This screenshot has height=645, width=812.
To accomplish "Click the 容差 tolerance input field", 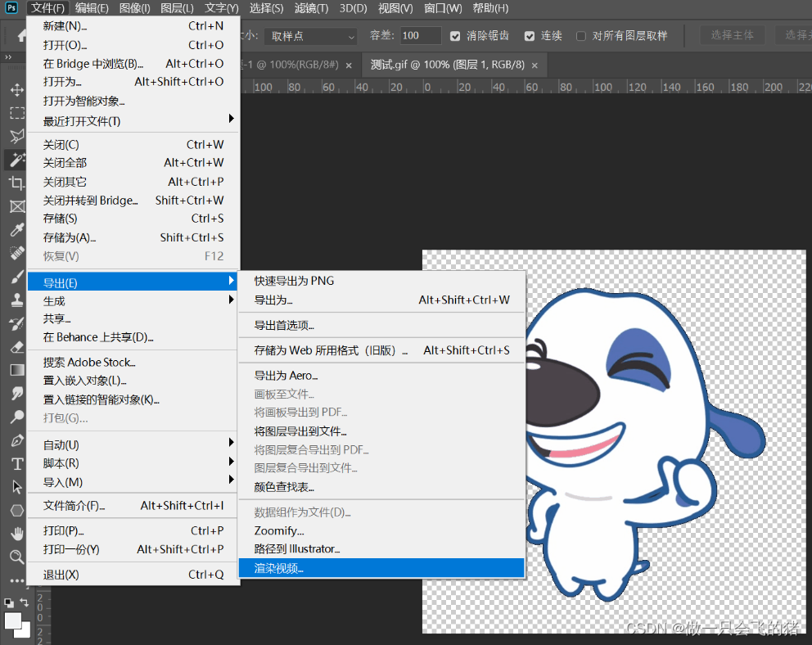I will pos(420,35).
